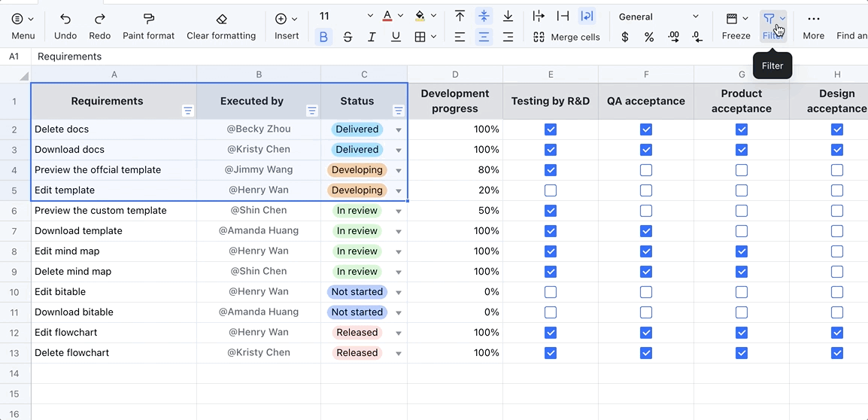Click the Merge cells button

[x=566, y=37]
